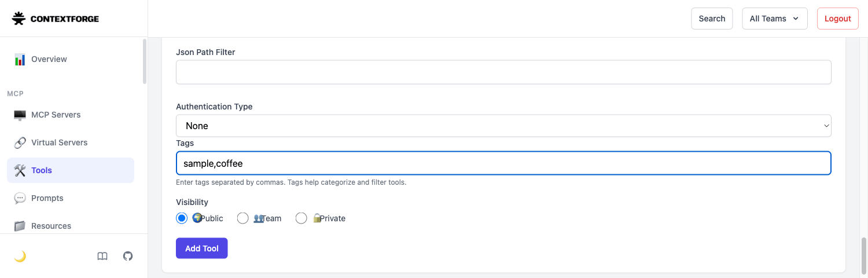
Task: Select Team visibility radio button
Action: pyautogui.click(x=243, y=218)
